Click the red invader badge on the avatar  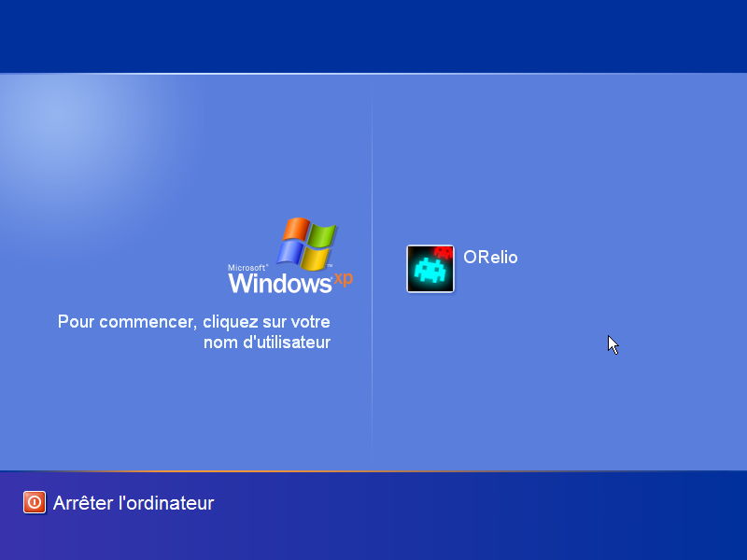tap(444, 251)
